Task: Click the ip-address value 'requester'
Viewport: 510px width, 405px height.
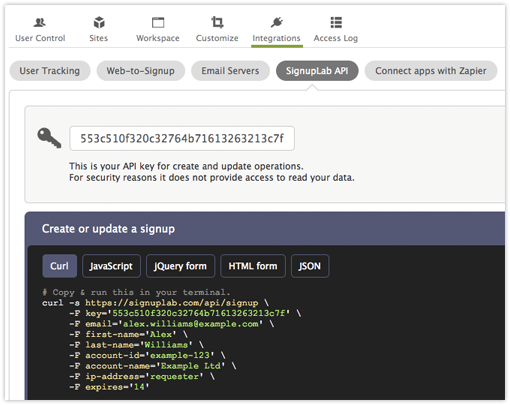Action: [174, 377]
